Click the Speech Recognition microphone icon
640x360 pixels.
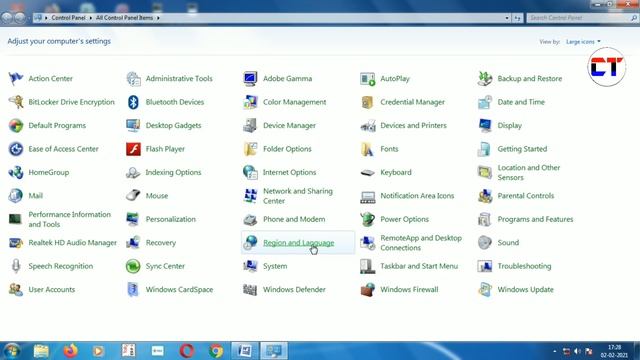click(16, 266)
